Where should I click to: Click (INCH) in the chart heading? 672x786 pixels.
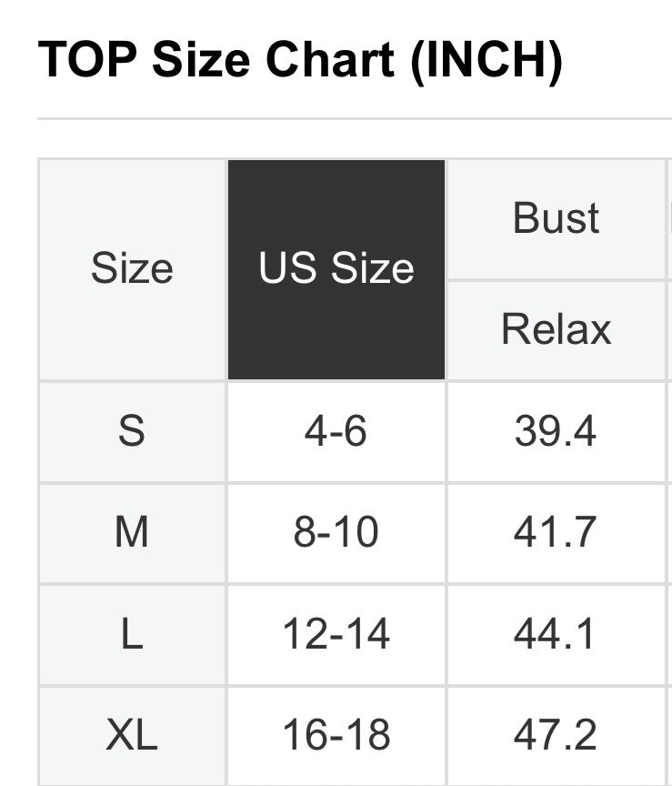pyautogui.click(x=486, y=60)
